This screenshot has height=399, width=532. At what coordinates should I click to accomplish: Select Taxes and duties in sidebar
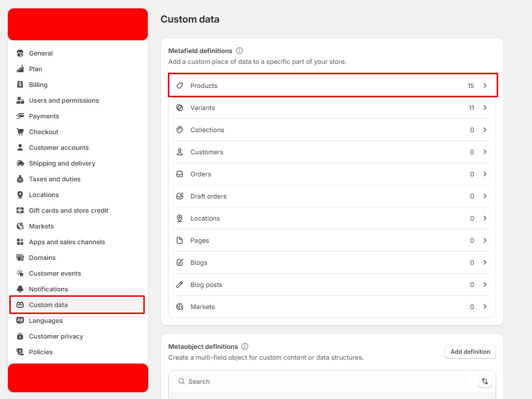click(54, 179)
